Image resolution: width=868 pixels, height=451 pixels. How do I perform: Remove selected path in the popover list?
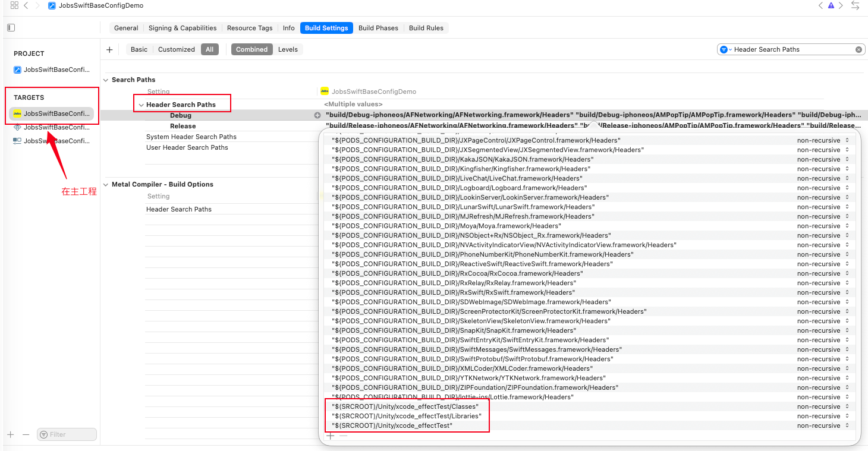click(343, 436)
